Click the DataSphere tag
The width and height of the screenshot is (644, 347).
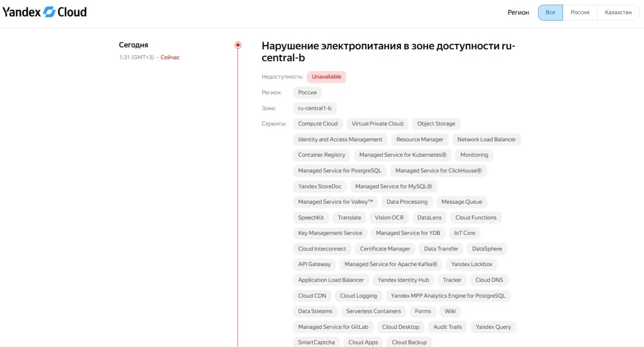pyautogui.click(x=487, y=248)
